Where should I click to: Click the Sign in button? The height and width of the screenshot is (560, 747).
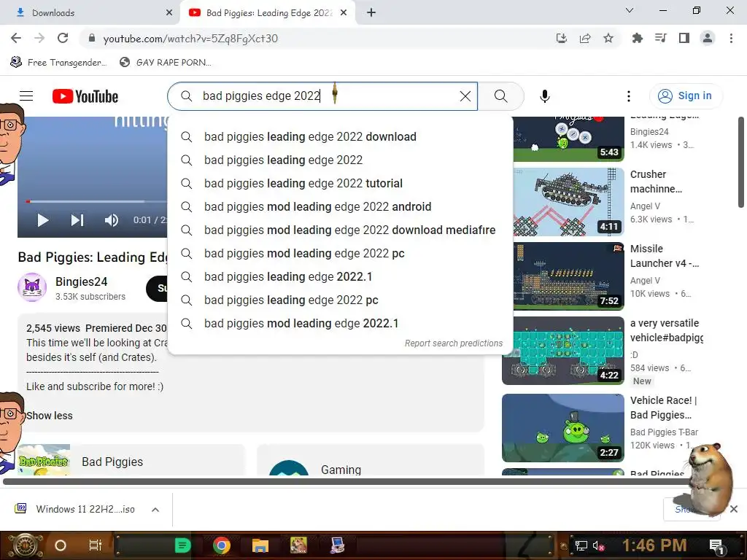click(686, 96)
